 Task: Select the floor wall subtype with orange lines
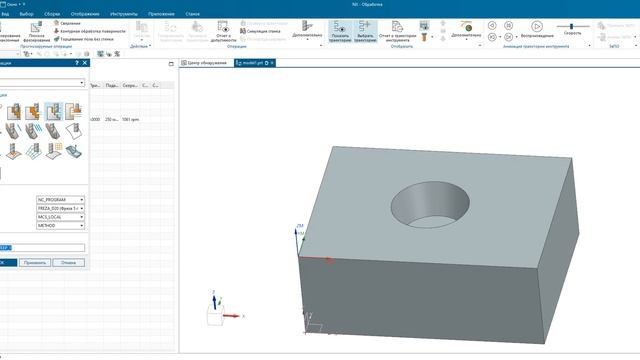73,111
